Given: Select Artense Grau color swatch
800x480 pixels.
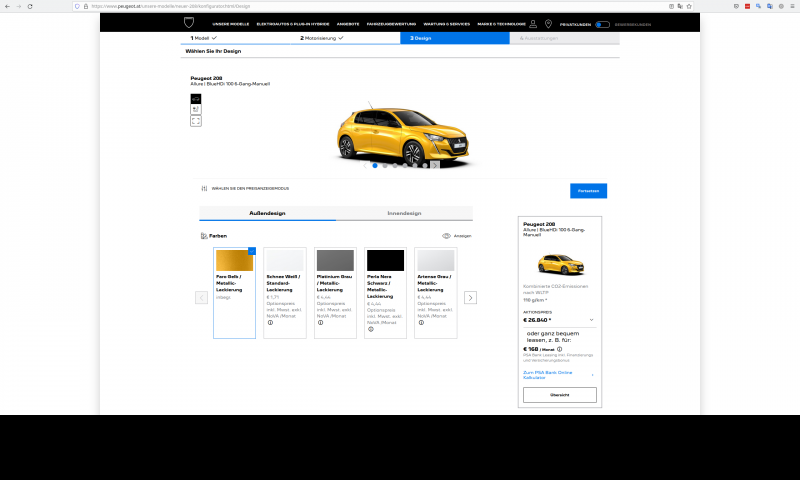Looking at the screenshot, I should [x=436, y=260].
